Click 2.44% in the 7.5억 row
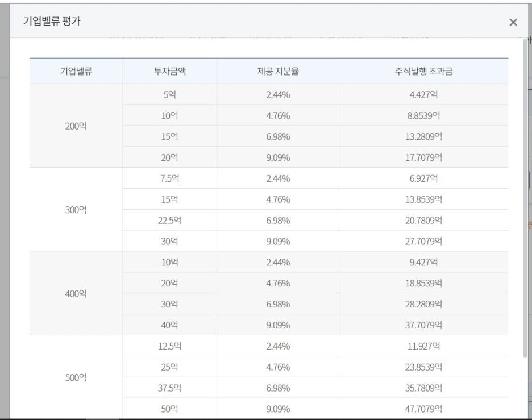The image size is (532, 420). point(278,178)
